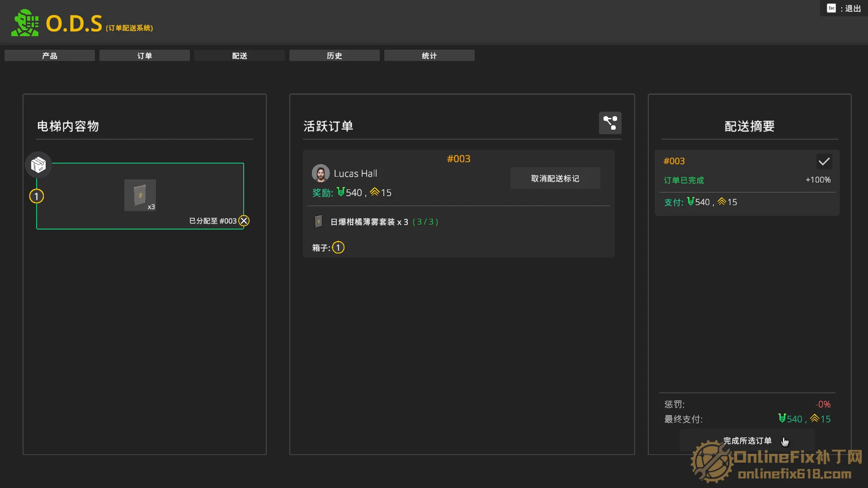Click the #003 label in delivery summary
Screen dimensions: 868x488
[674, 161]
